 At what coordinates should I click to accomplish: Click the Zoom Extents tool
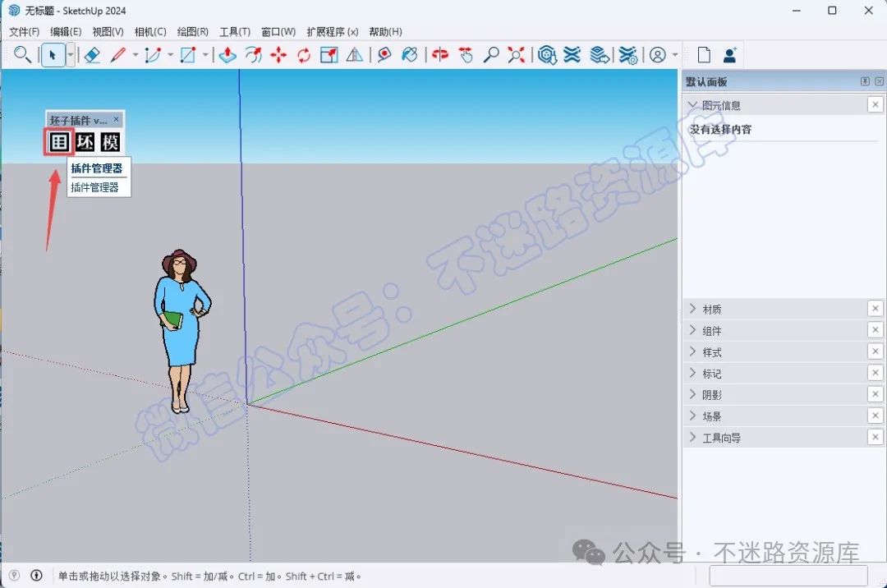tap(516, 55)
